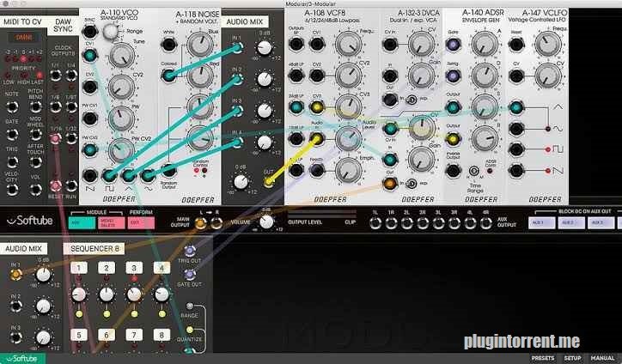Click the NOTE output jack in MIDI to CV

click(x=12, y=106)
